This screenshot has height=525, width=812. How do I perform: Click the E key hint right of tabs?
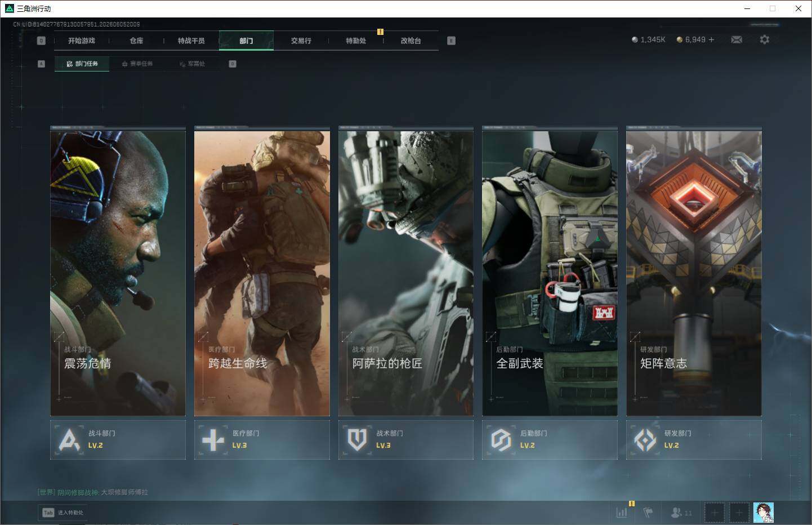(x=451, y=41)
